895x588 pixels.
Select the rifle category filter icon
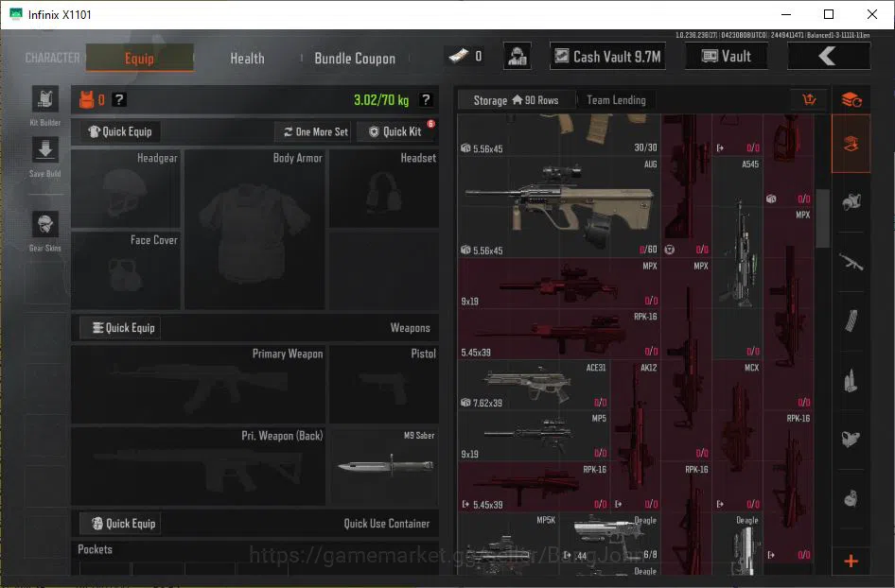click(851, 263)
